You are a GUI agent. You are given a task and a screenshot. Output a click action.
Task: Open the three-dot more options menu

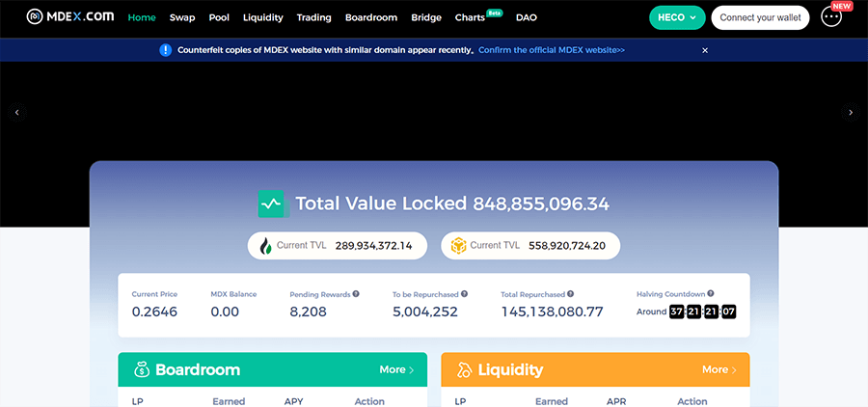tap(831, 17)
